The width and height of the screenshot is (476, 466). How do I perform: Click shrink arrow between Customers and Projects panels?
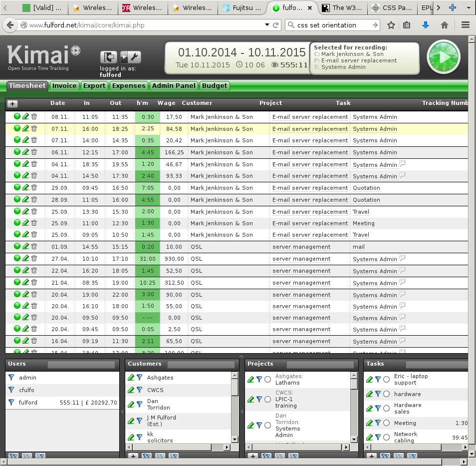coord(241,411)
